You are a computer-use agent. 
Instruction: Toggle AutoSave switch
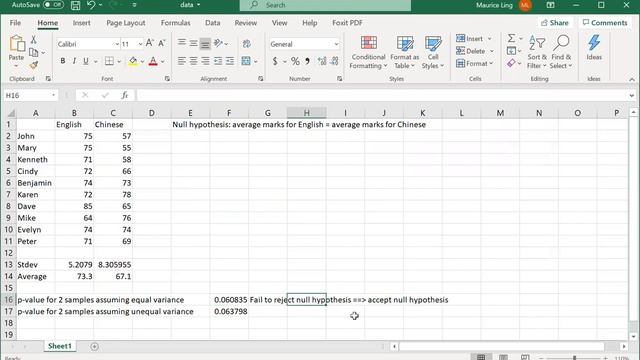53,5
